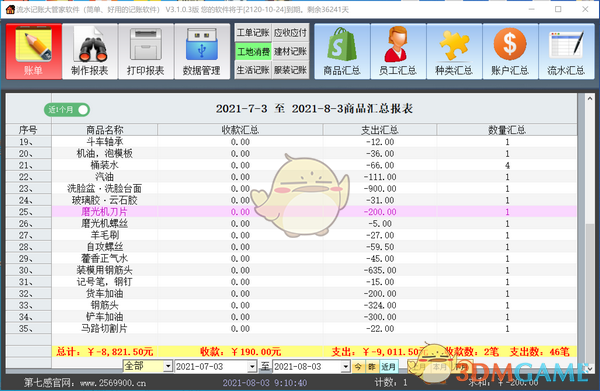The image size is (600, 391).
Task: Switch to 工单记账 ledger
Action: coord(253,33)
